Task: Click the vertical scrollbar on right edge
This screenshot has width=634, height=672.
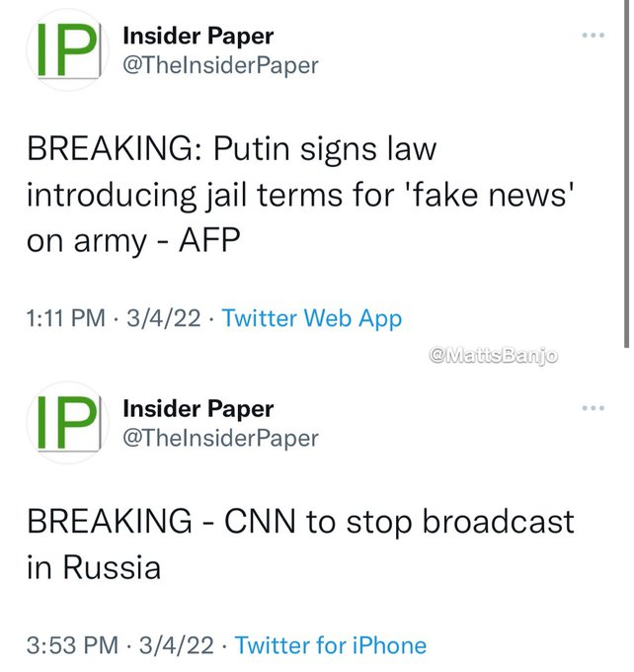Action: point(626,174)
